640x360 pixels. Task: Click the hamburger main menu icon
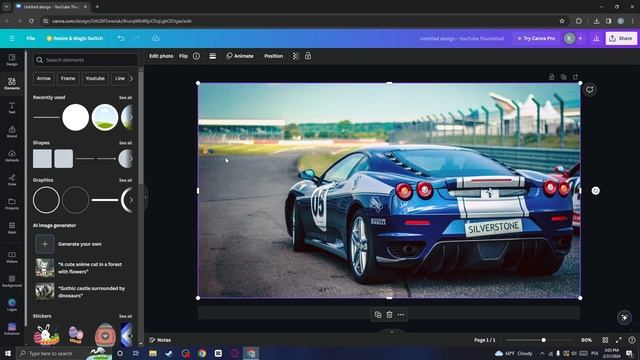[12, 38]
